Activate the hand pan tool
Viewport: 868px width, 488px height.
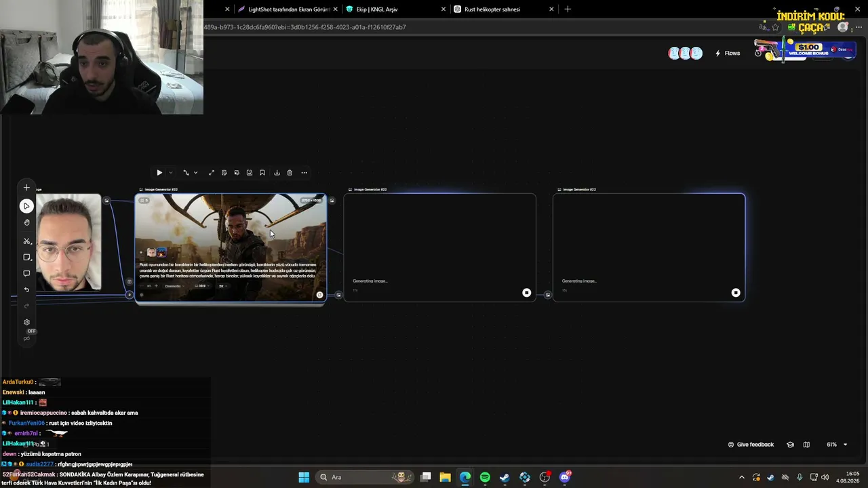point(26,222)
